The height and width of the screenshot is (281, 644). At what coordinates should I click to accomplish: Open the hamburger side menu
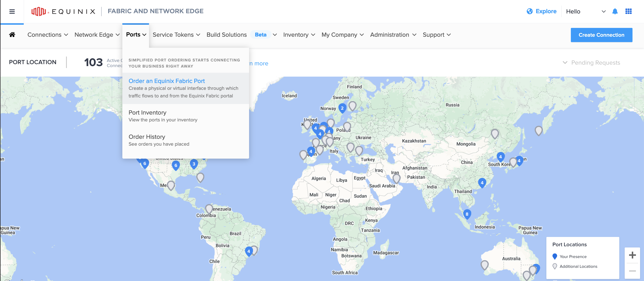point(12,11)
